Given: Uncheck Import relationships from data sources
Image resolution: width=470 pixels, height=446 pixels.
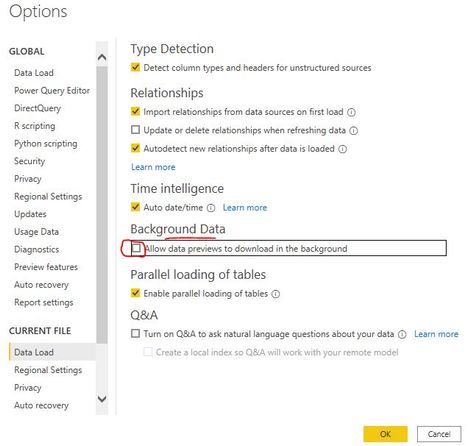Looking at the screenshot, I should (135, 111).
